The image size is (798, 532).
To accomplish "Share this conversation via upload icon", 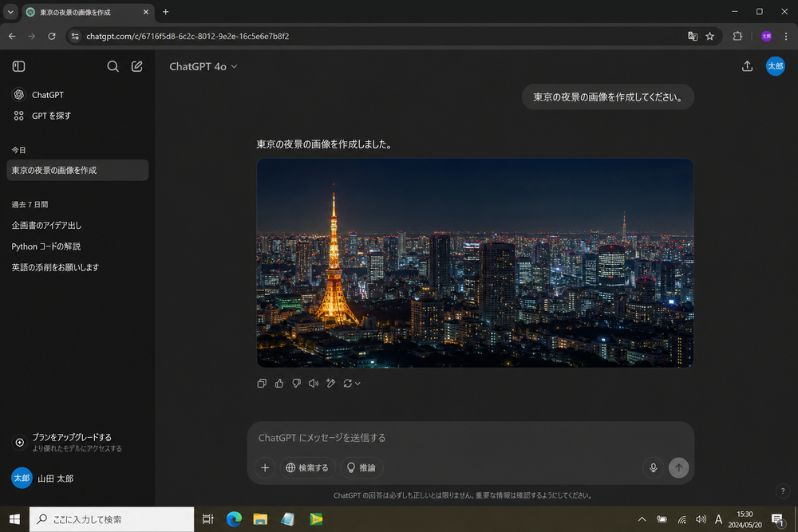I will (x=747, y=66).
